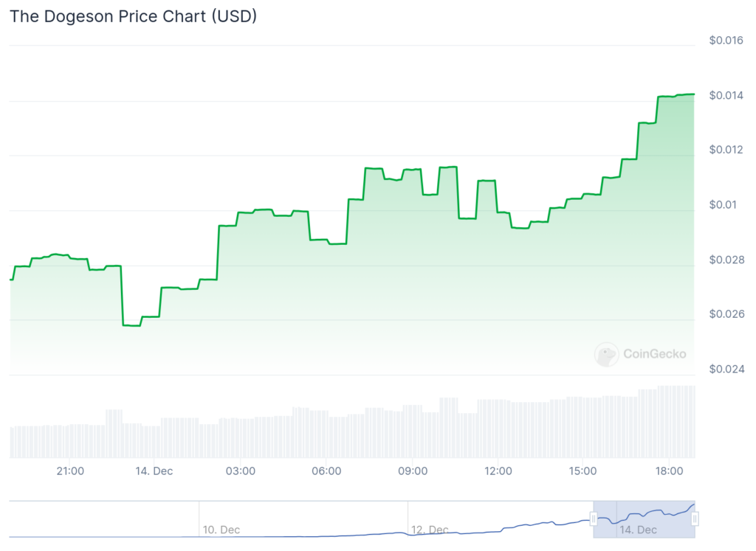The width and height of the screenshot is (756, 551).
Task: Grab the left range selector handle
Action: tap(594, 519)
